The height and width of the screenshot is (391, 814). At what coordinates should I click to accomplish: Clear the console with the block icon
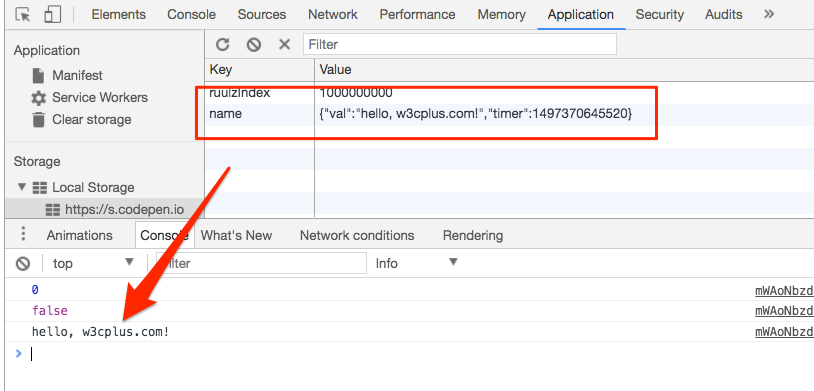(x=23, y=264)
